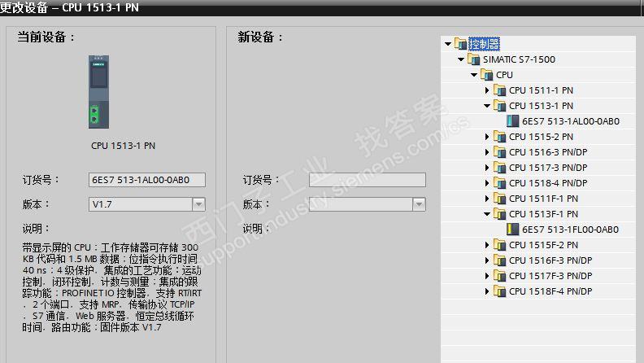Select 6ES7 513-1FL00-0AB0 in the tree

click(571, 230)
